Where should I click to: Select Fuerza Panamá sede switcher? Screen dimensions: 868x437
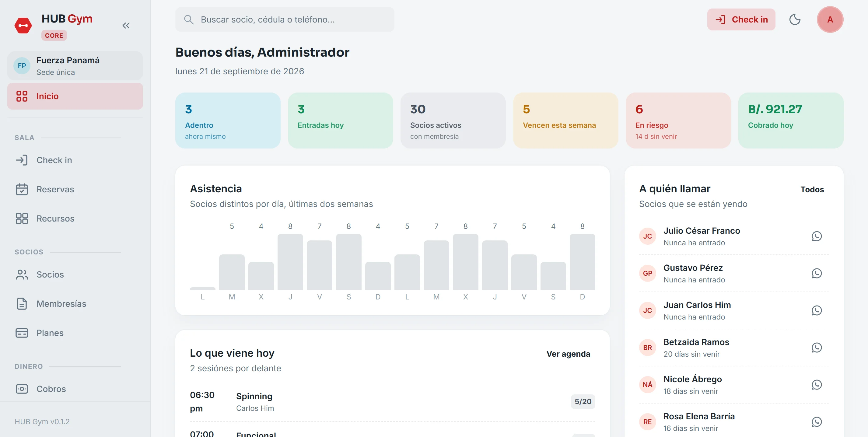pyautogui.click(x=75, y=66)
